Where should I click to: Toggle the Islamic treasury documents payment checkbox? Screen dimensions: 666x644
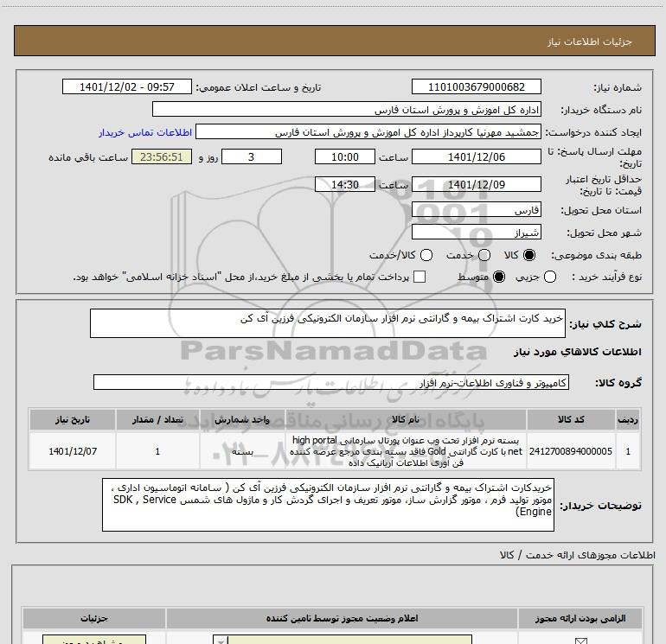click(419, 277)
